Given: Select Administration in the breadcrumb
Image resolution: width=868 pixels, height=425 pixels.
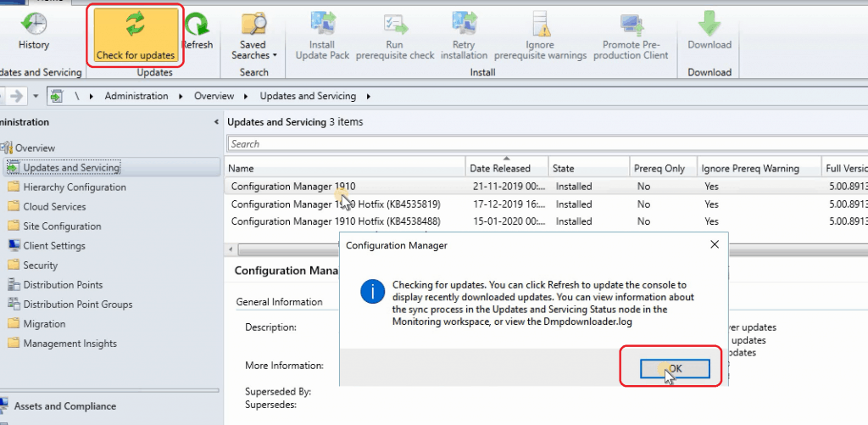Looking at the screenshot, I should click(x=136, y=96).
